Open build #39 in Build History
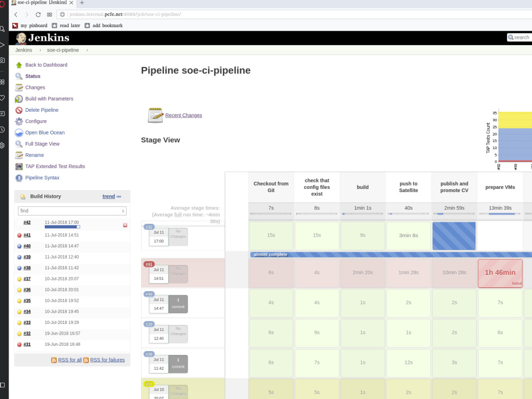Image resolution: width=532 pixels, height=399 pixels. (27, 257)
